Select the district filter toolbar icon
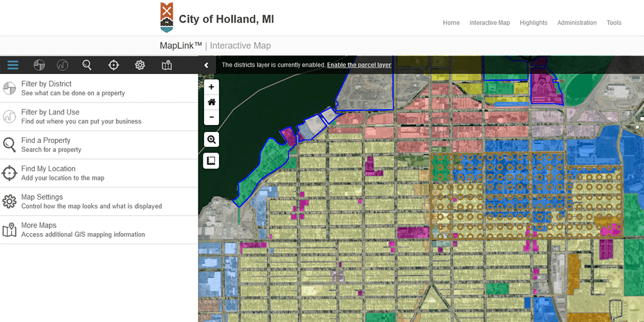644x322 pixels. click(x=39, y=65)
